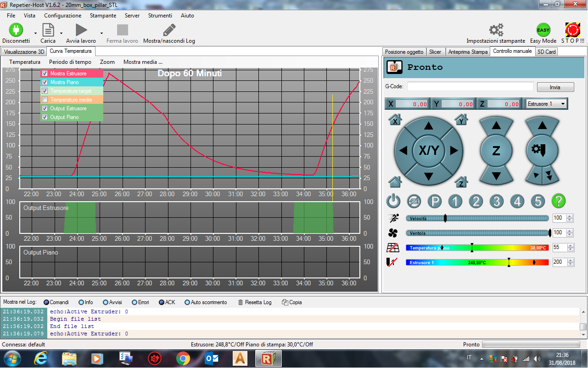Expand the Carica dropdown arrow

[x=61, y=34]
